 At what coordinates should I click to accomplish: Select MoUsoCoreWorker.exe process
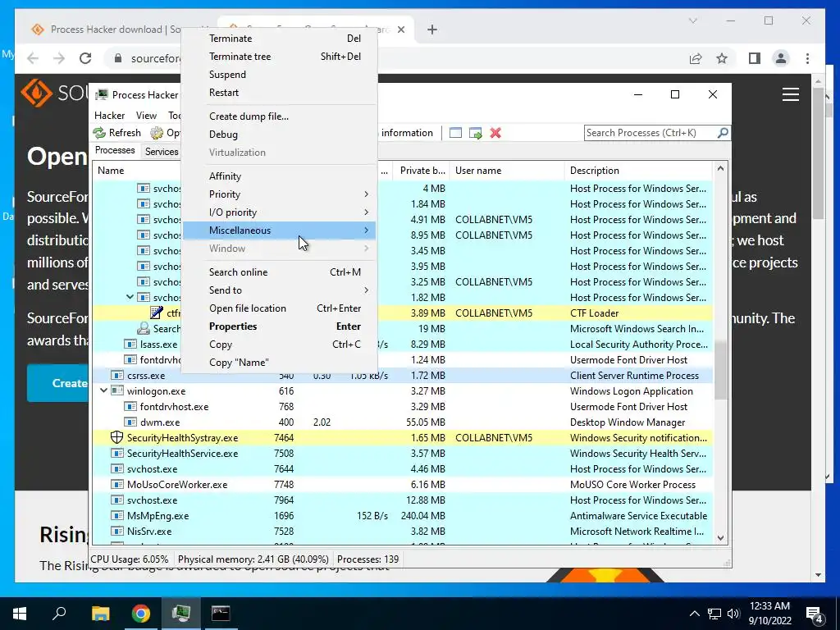[403, 484]
